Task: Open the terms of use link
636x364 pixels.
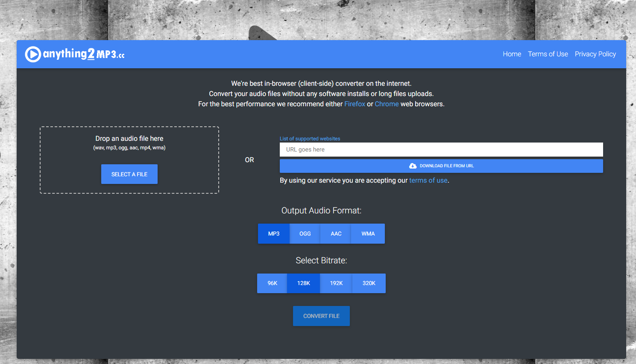Action: click(428, 181)
